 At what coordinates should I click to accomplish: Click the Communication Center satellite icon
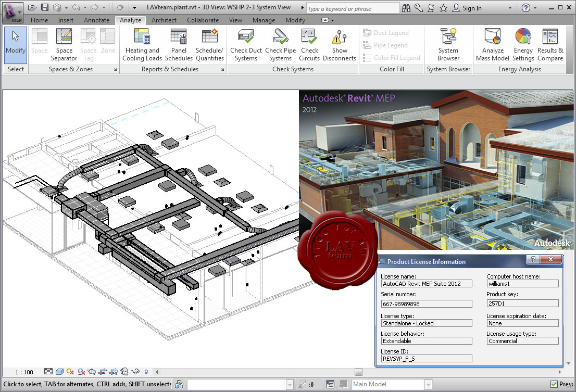pyautogui.click(x=431, y=8)
